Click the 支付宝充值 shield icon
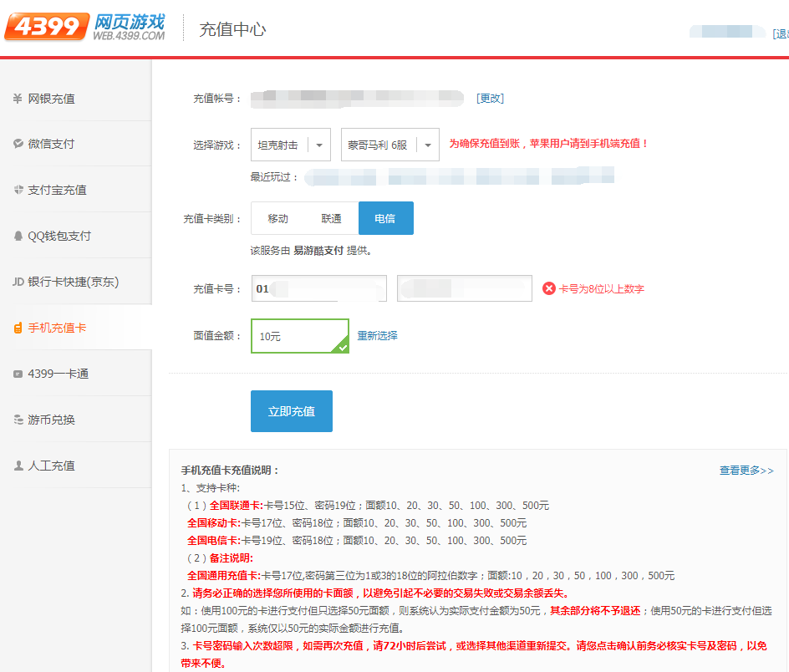The height and width of the screenshot is (672, 789). pos(18,190)
